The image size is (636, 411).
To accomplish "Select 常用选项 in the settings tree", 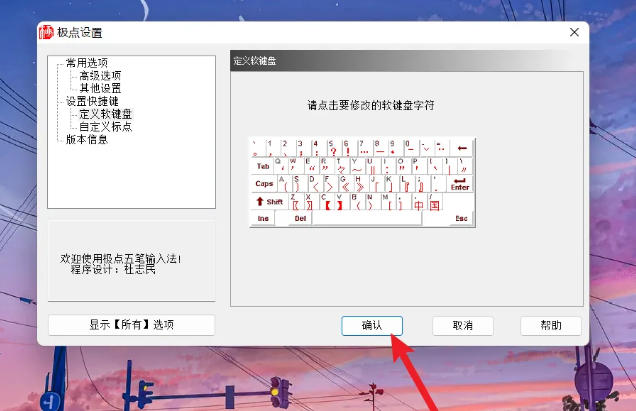I will 86,63.
